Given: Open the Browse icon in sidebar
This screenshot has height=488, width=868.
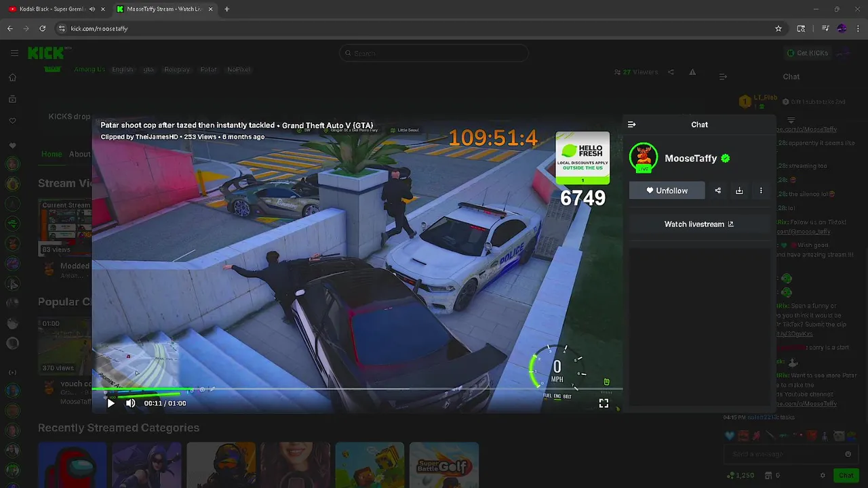Looking at the screenshot, I should click(12, 99).
